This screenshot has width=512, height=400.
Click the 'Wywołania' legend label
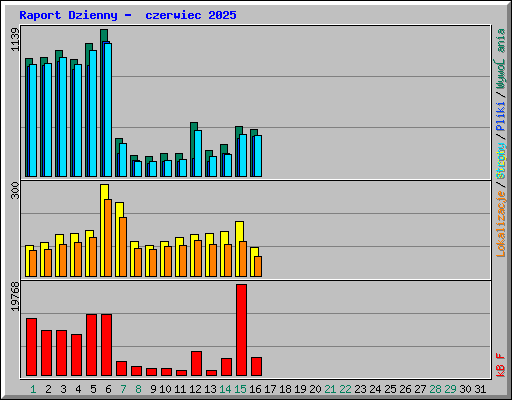pos(501,59)
